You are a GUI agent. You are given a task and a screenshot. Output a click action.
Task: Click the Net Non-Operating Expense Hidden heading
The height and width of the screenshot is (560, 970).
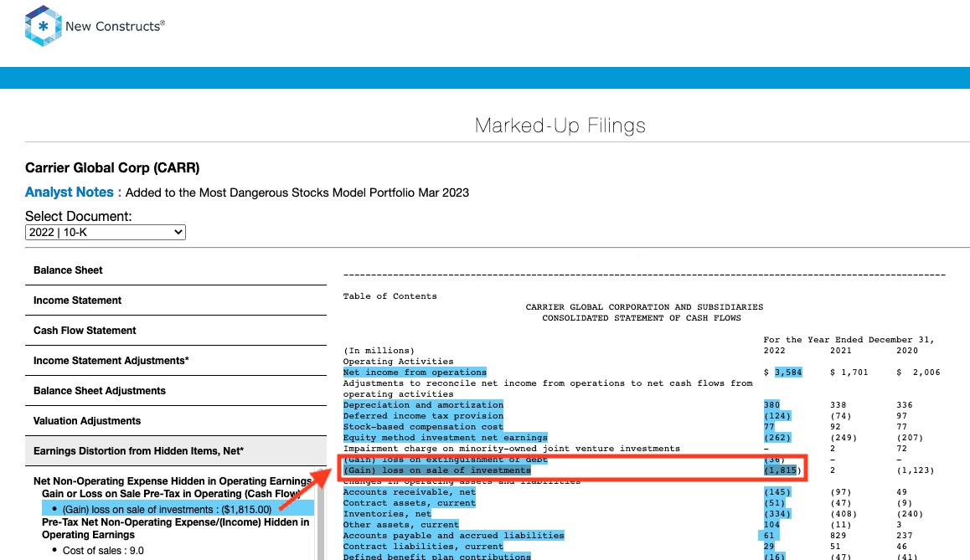pos(173,480)
